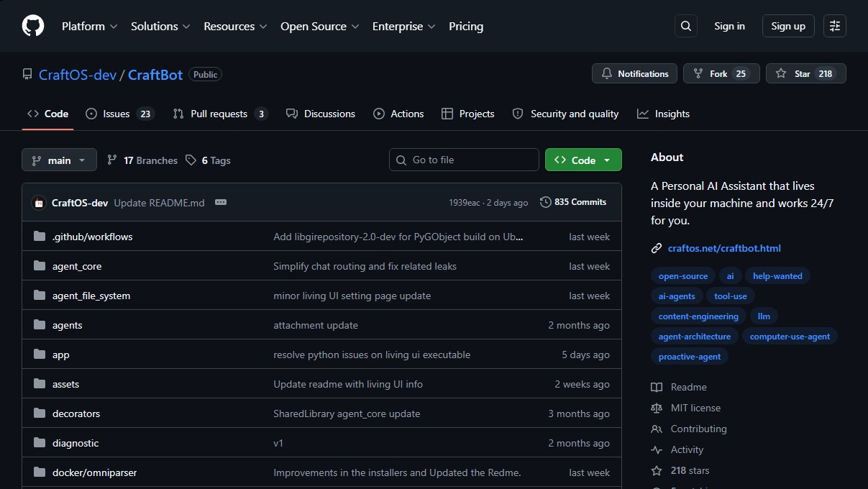Select the open-source topic tag
The width and height of the screenshot is (868, 489).
click(x=683, y=276)
